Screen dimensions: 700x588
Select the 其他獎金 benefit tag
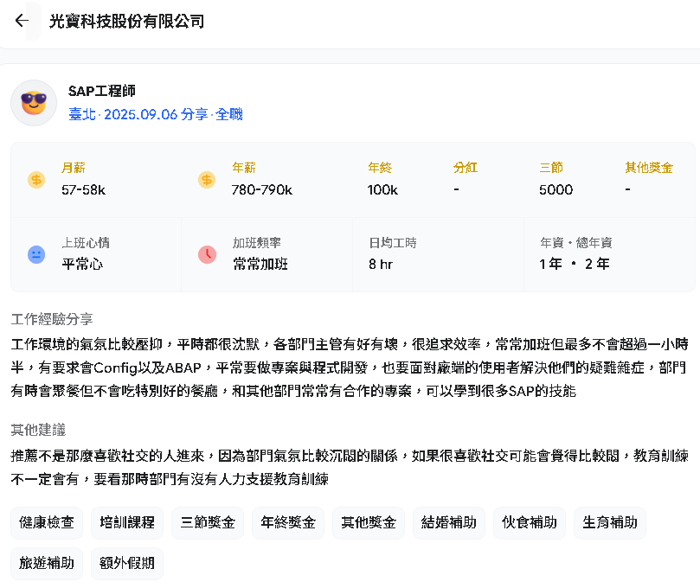pos(369,522)
